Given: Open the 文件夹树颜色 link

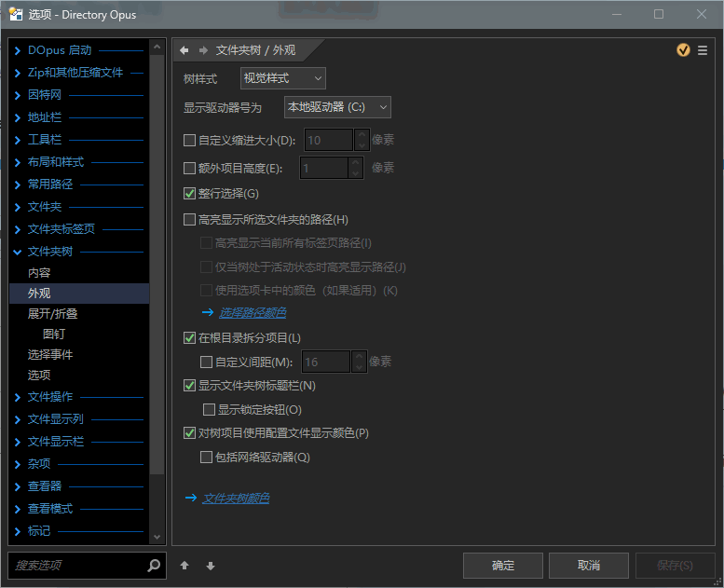Looking at the screenshot, I should pyautogui.click(x=236, y=498).
